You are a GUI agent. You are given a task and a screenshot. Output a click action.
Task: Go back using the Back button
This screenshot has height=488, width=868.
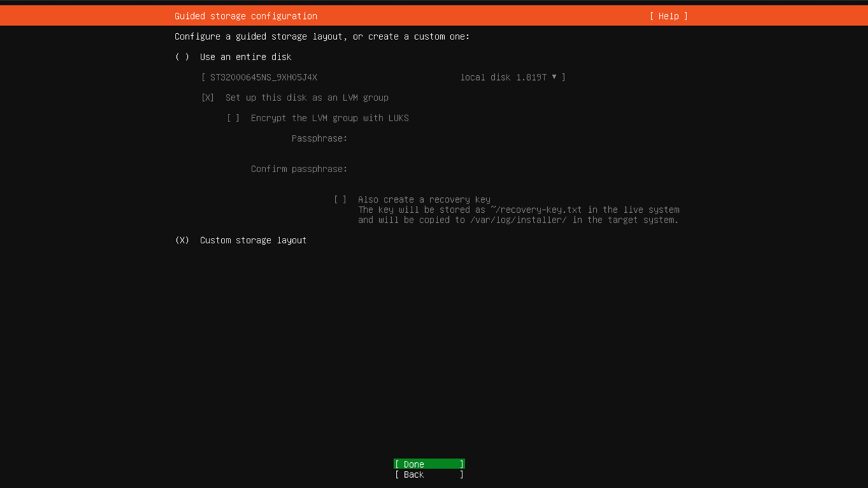pos(429,474)
